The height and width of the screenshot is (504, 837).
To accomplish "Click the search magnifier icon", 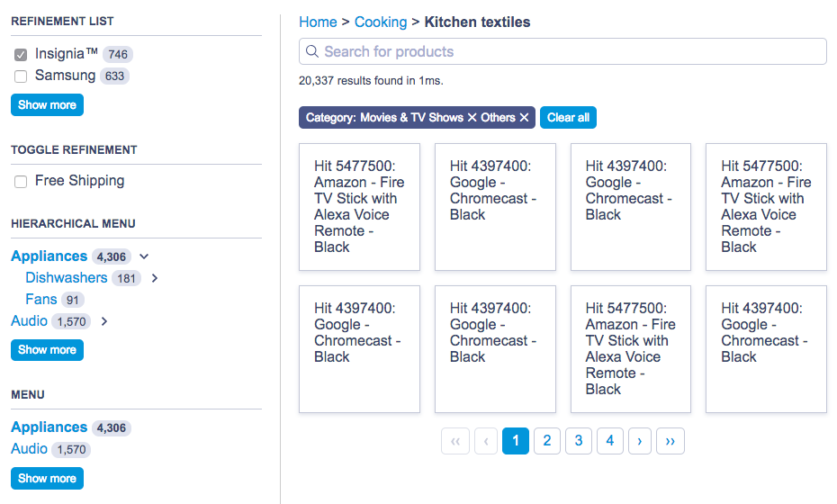I will (x=311, y=51).
